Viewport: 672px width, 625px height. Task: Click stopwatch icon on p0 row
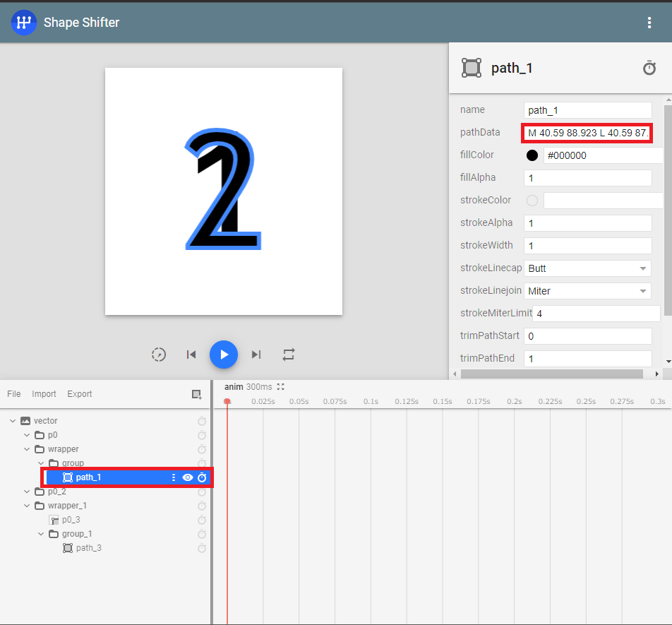[x=202, y=435]
